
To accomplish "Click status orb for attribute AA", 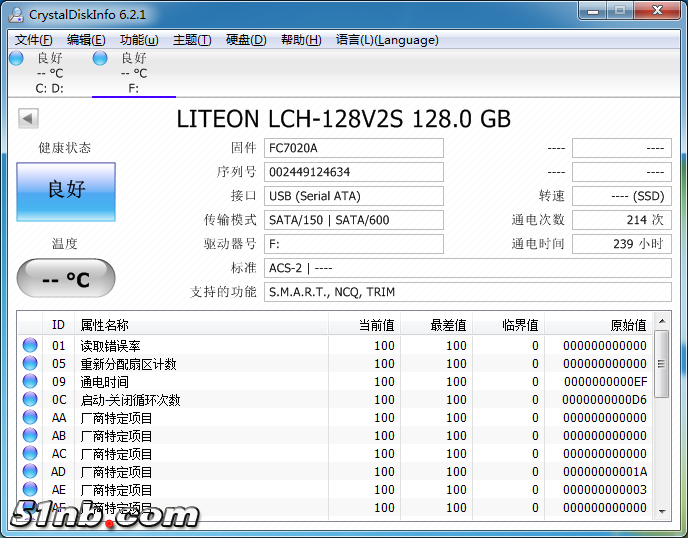I will click(x=30, y=417).
